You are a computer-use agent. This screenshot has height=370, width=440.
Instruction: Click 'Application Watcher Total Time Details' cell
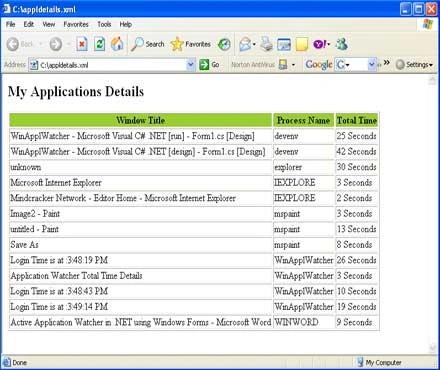point(141,276)
